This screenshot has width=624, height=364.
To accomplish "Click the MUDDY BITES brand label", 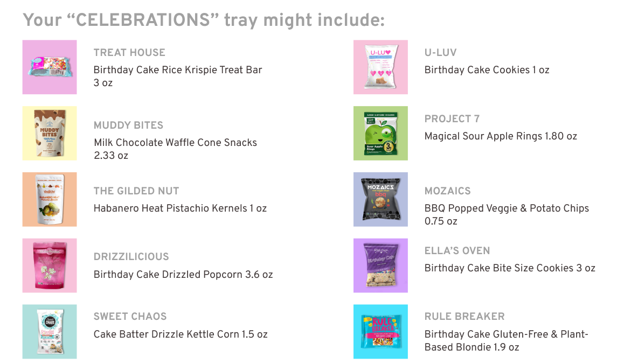I will 128,125.
